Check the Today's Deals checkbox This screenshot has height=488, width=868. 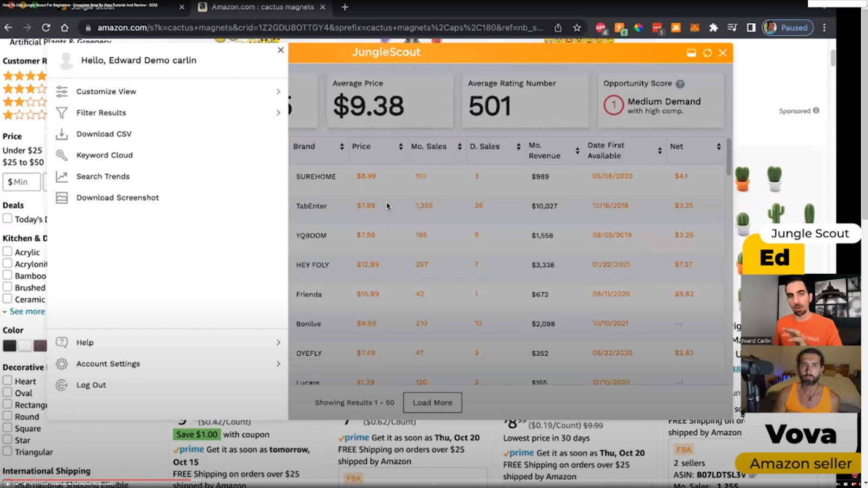coord(8,219)
